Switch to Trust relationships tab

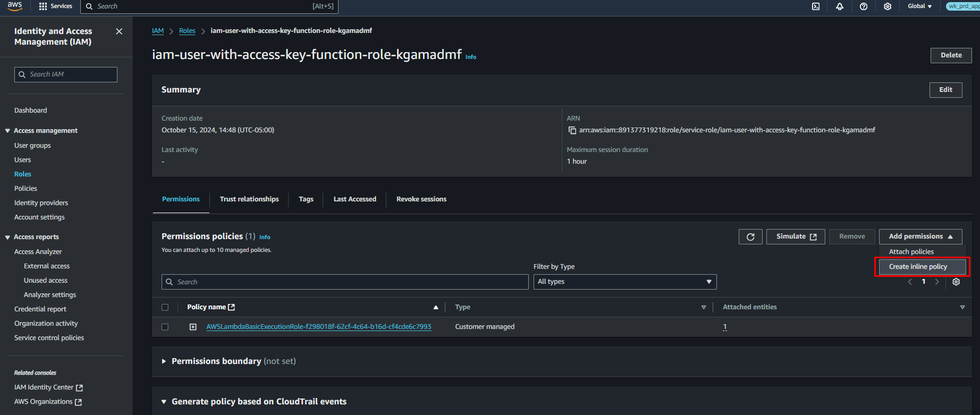tap(249, 199)
